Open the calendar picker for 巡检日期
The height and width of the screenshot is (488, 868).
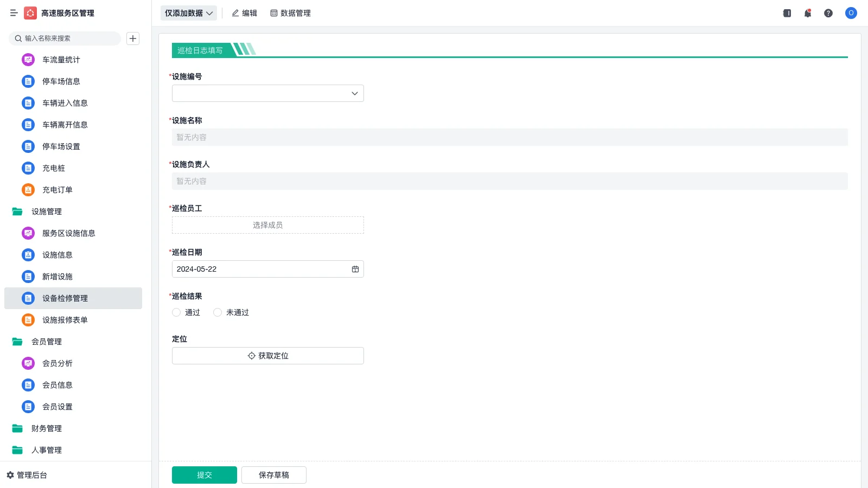click(x=355, y=269)
